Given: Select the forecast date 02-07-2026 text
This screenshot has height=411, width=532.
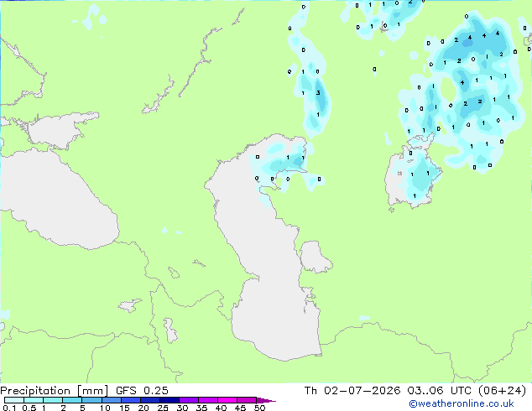Looking at the screenshot, I should [x=362, y=391].
